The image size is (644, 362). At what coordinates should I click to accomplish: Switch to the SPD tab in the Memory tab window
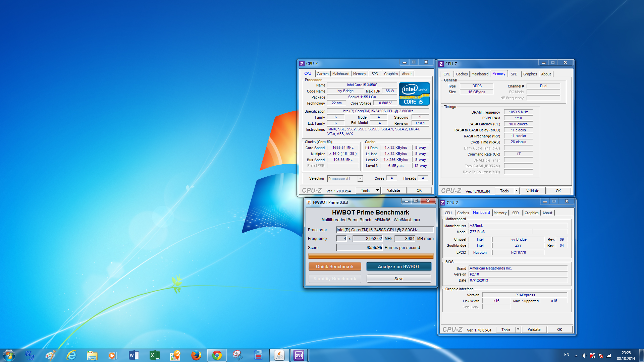514,74
